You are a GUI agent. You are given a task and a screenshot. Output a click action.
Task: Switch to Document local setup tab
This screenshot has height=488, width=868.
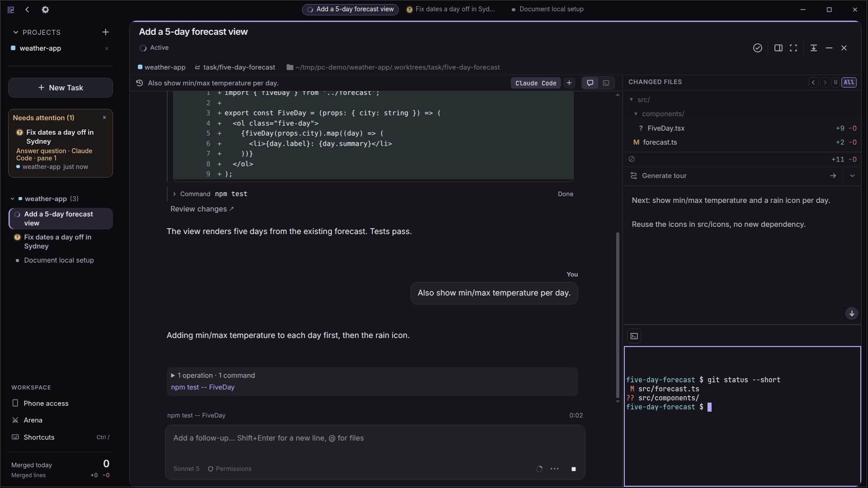coord(547,9)
